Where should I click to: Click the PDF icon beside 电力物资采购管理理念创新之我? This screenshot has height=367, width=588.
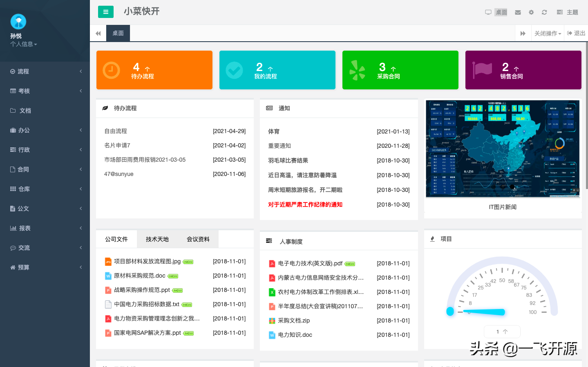click(x=108, y=319)
